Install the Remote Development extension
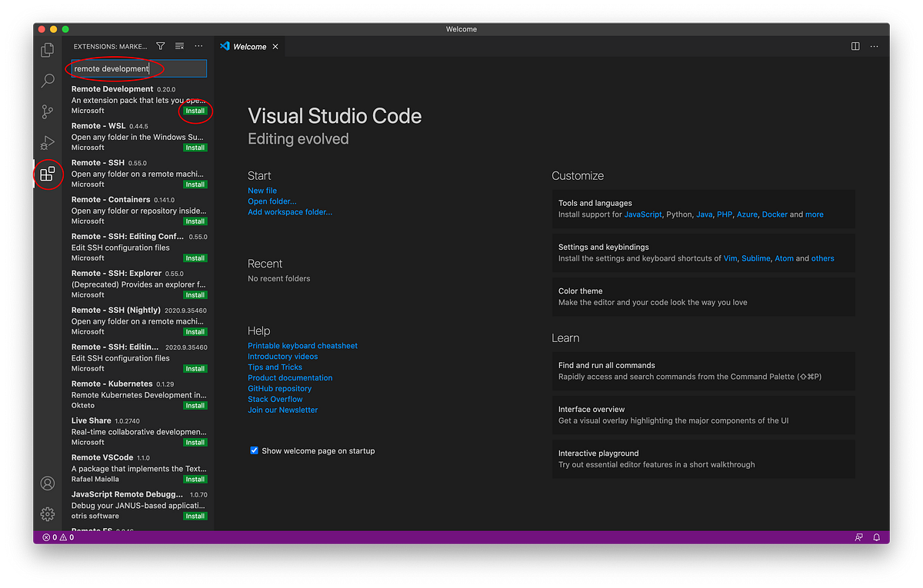The image size is (923, 588). tap(195, 111)
